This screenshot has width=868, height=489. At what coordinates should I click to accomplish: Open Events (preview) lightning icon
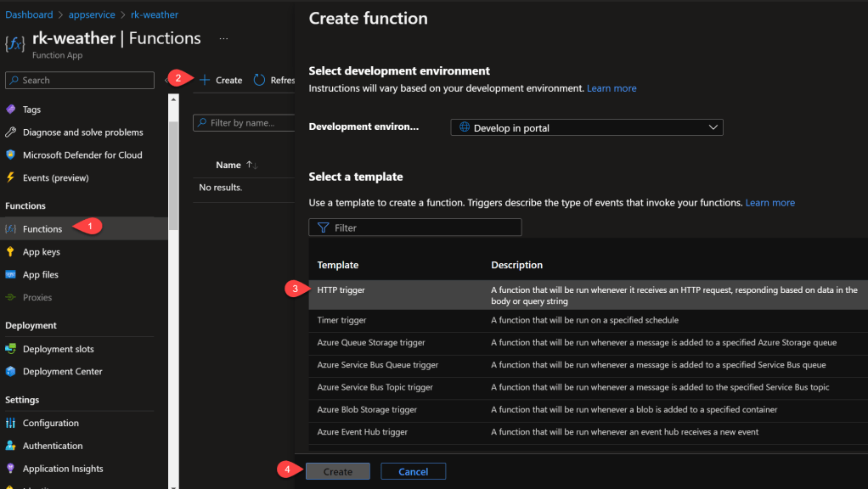[11, 178]
